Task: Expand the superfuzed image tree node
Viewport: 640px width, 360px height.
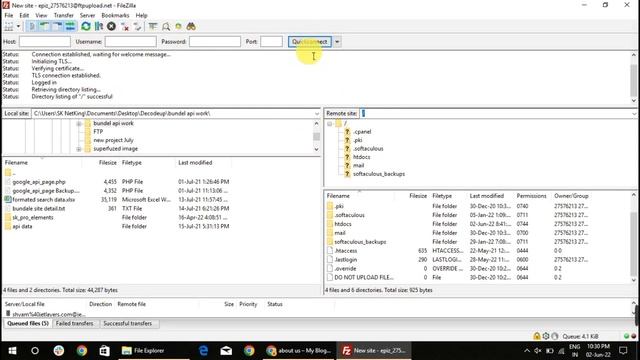Action: point(79,149)
